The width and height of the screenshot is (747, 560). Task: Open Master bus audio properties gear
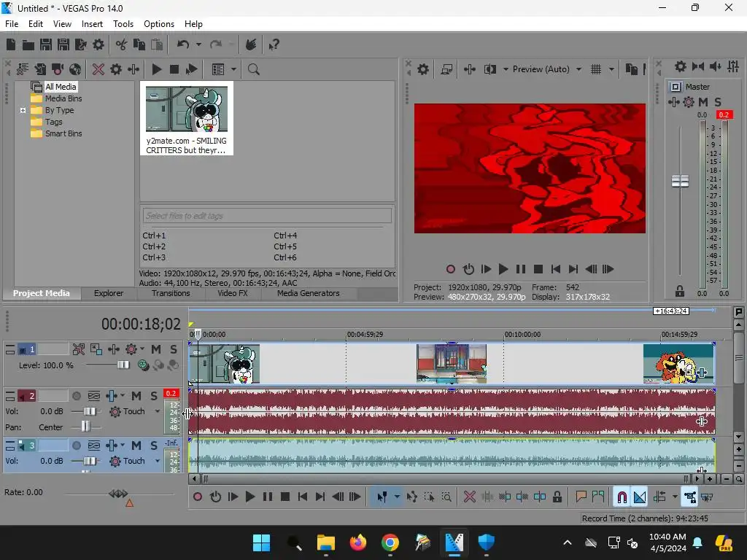(x=681, y=66)
